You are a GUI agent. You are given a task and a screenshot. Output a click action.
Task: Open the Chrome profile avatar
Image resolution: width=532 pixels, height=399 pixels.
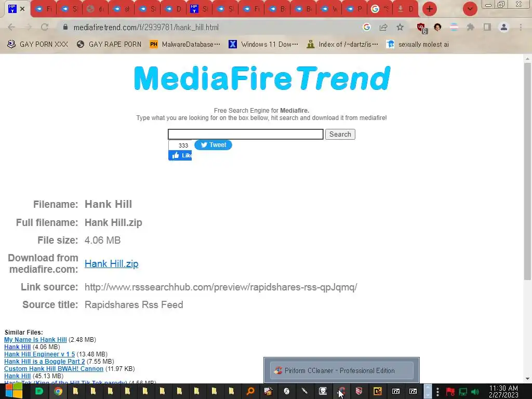(x=504, y=27)
